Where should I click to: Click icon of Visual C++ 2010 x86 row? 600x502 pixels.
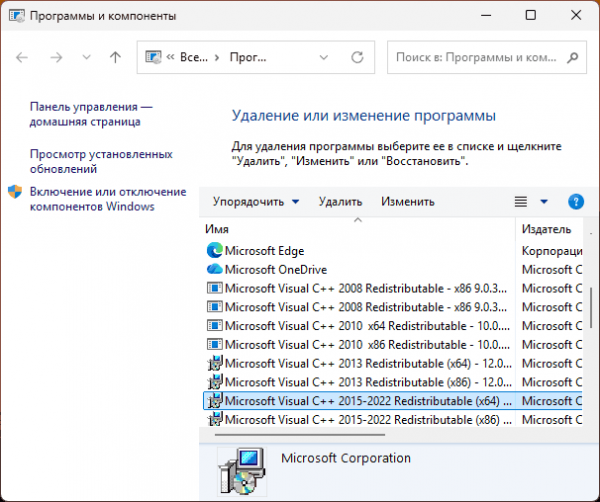215,344
